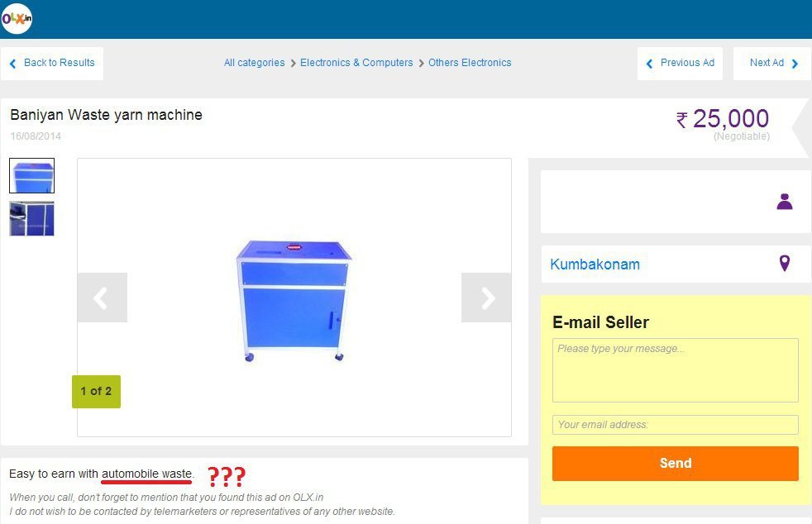Viewport: 812px width, 524px height.
Task: Select the first blue cabinet thumbnail
Action: click(x=31, y=175)
